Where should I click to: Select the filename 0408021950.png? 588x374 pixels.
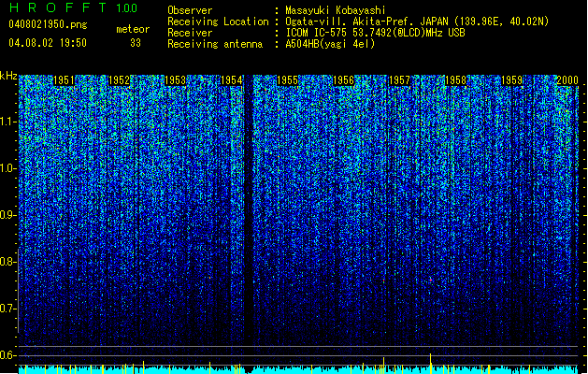(48, 24)
